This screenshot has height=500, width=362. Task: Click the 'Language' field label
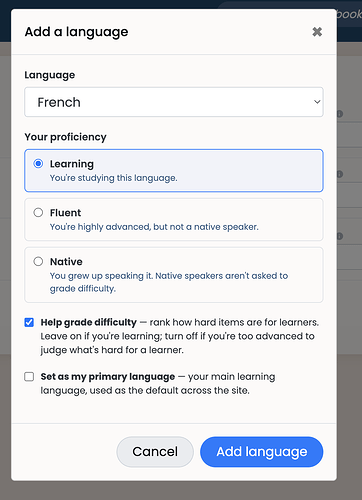(x=50, y=75)
